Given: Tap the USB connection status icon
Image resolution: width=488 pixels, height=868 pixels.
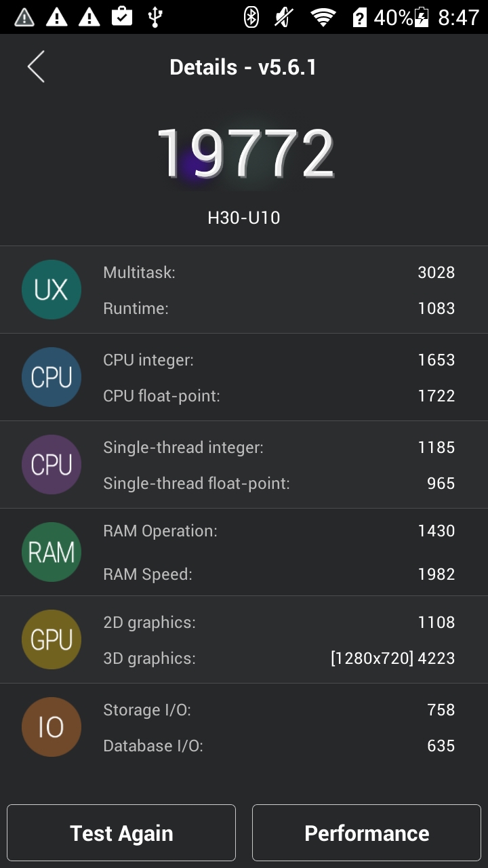Looking at the screenshot, I should click(x=155, y=17).
